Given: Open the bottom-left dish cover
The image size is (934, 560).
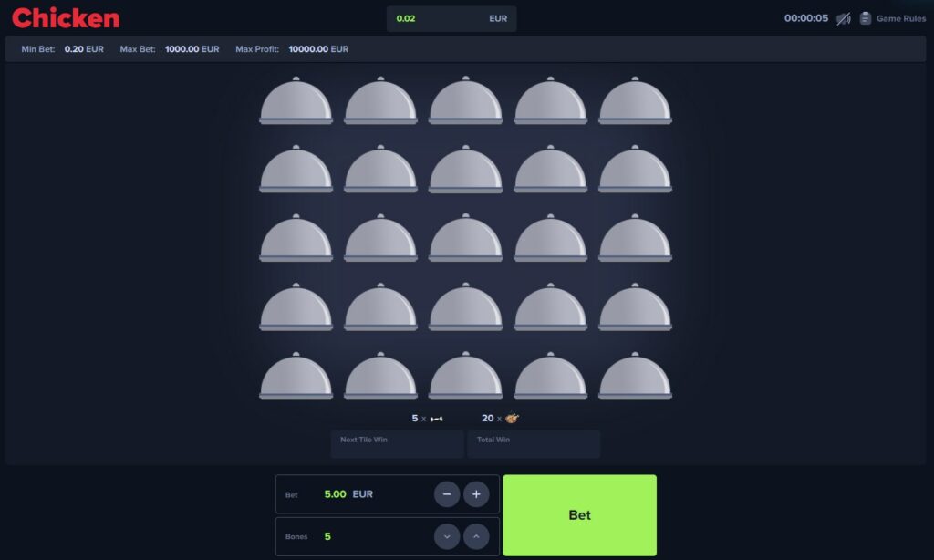Looking at the screenshot, I should click(x=296, y=377).
